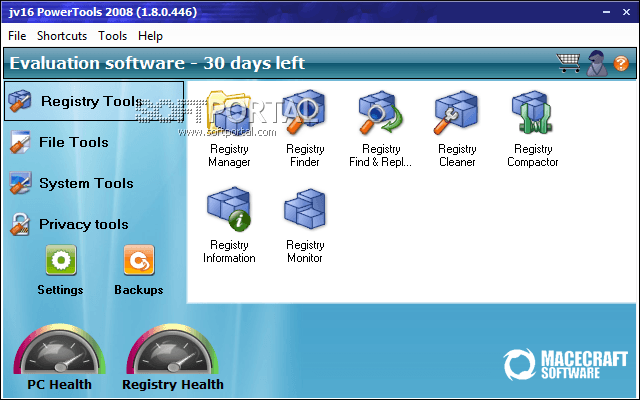Start the Registry Cleaner tool

(x=457, y=129)
